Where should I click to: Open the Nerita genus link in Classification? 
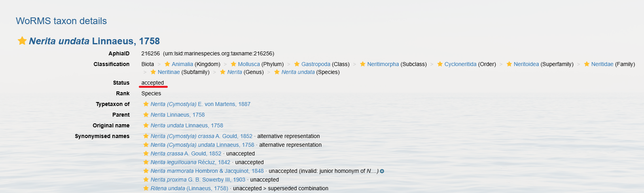pyautogui.click(x=235, y=72)
